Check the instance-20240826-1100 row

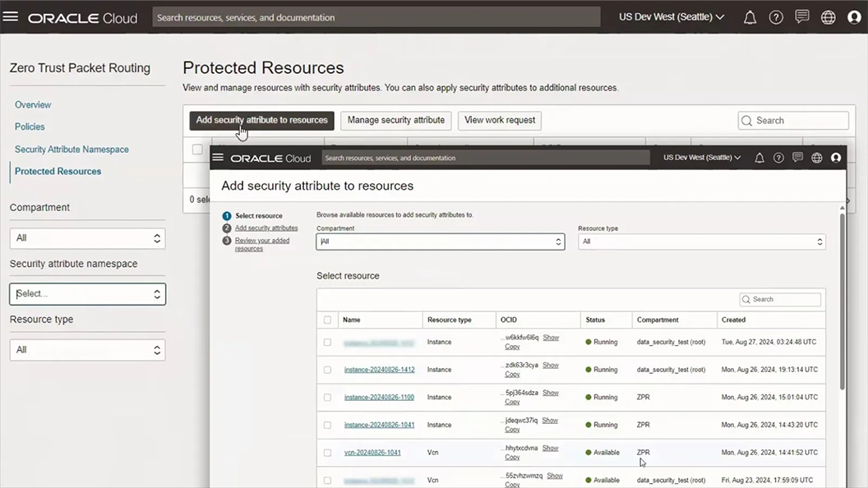click(x=328, y=398)
